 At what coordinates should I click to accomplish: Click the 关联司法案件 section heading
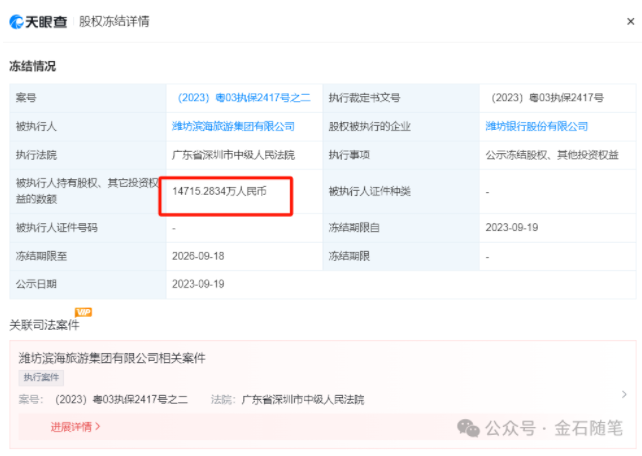pos(44,325)
